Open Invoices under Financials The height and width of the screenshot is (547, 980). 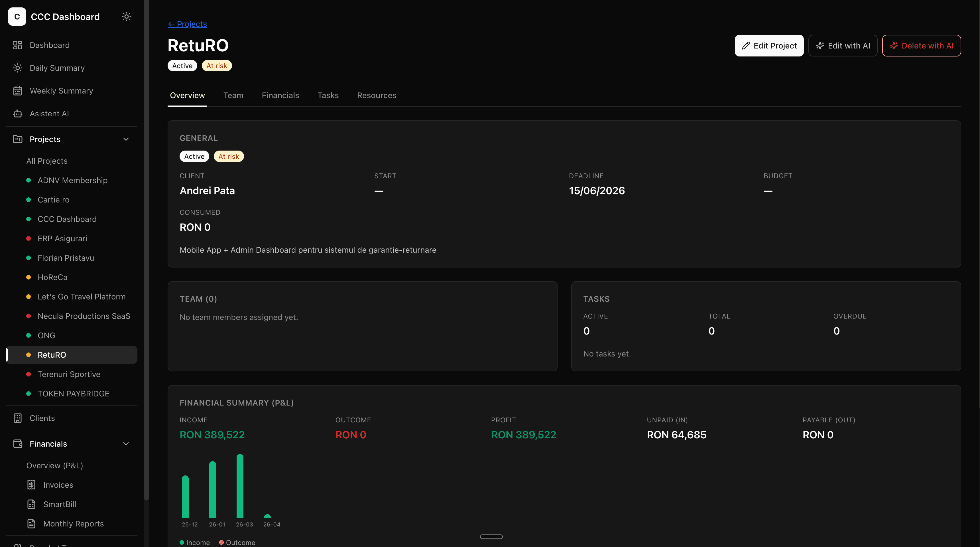[x=72, y=485]
